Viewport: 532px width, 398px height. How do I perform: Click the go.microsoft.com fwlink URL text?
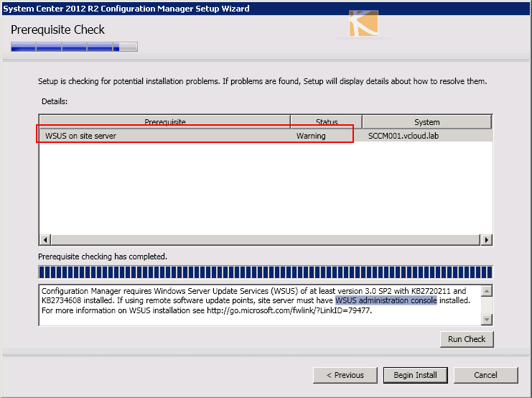point(289,310)
